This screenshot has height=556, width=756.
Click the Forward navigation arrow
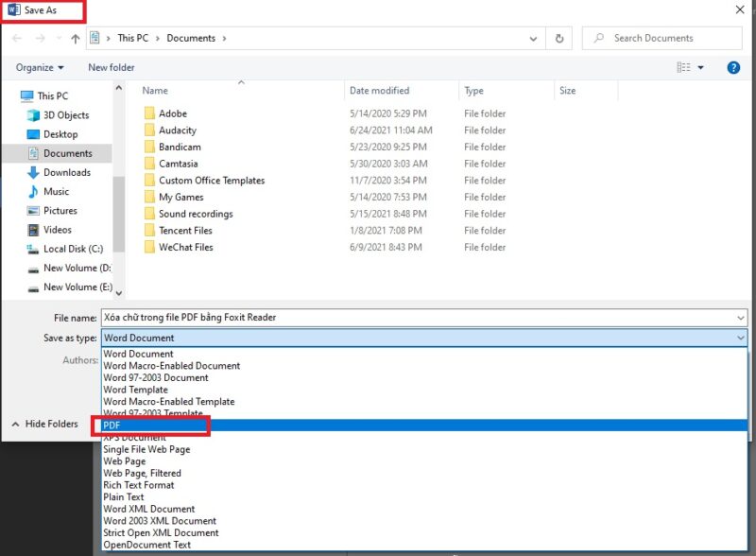41,39
